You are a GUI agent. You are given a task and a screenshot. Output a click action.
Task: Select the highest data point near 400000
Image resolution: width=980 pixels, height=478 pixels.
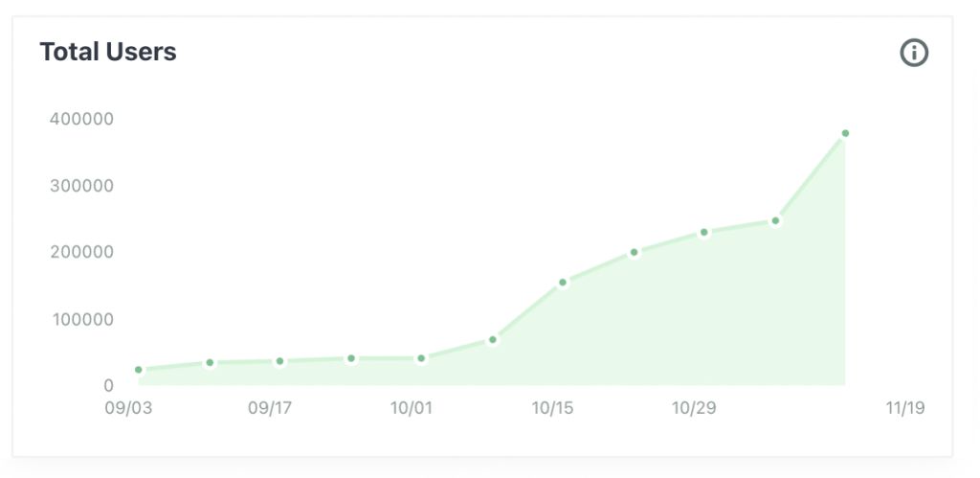point(846,133)
